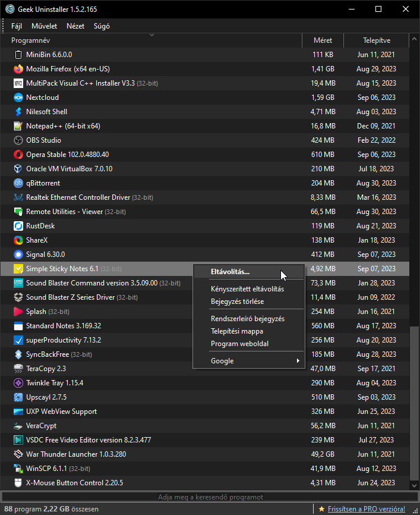This screenshot has height=515, width=420.
Task: Open the Nézet menu
Action: [x=75, y=26]
